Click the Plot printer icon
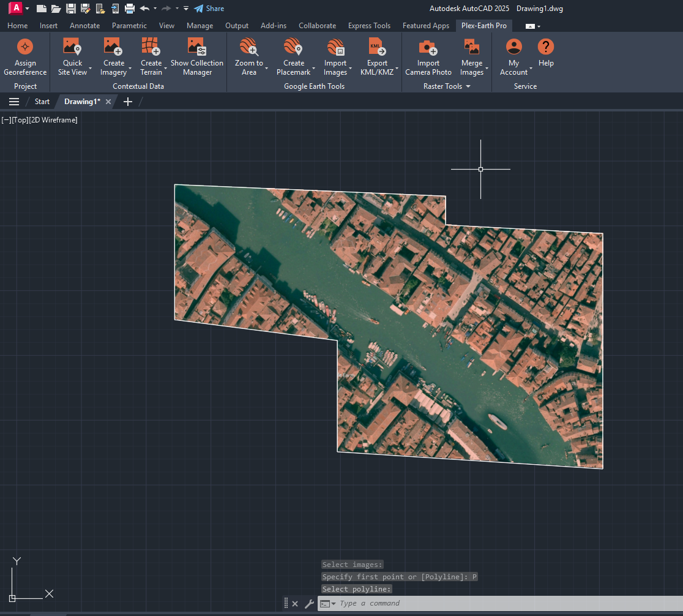 (130, 9)
